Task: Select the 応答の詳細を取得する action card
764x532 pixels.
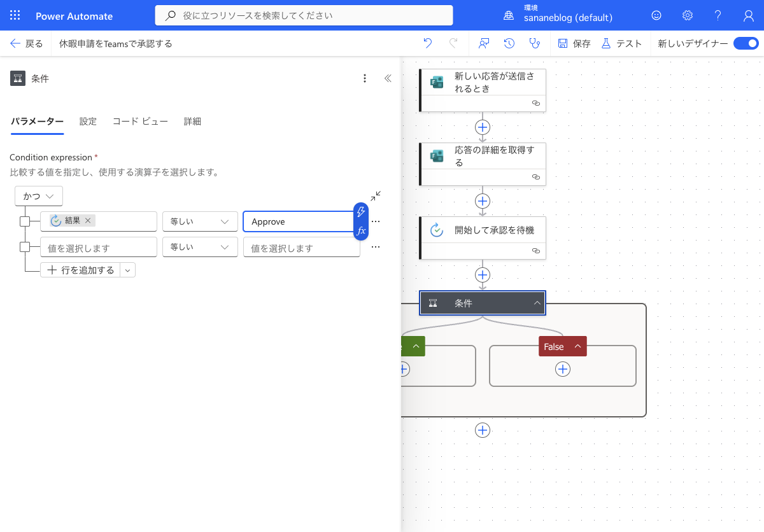Action: tap(483, 164)
